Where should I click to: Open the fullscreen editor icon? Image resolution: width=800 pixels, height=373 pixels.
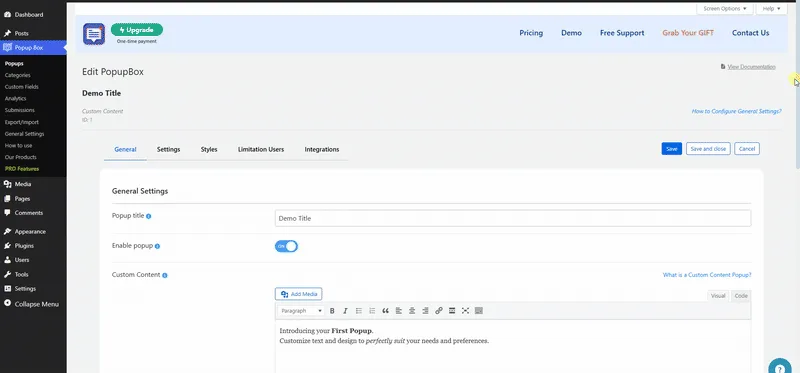tap(465, 311)
